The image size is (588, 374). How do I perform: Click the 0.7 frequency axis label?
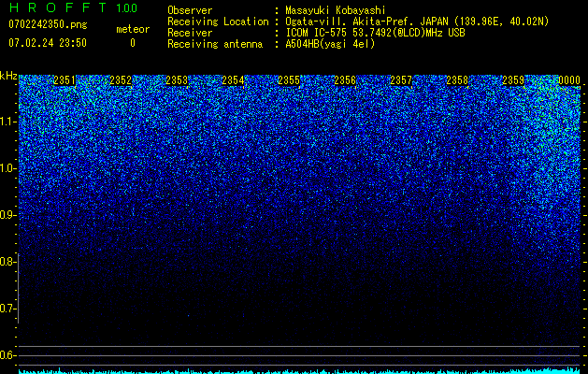pyautogui.click(x=7, y=309)
